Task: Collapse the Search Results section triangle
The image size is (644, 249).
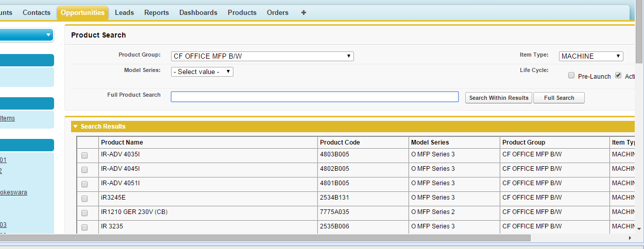Action: (75, 127)
